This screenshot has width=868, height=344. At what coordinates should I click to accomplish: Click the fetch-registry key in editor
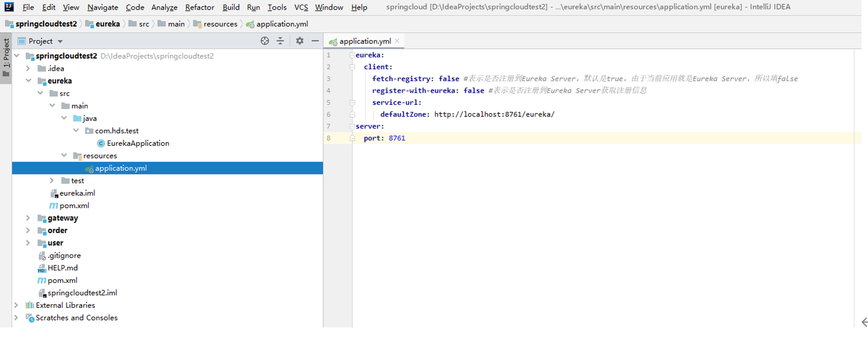pyautogui.click(x=401, y=78)
